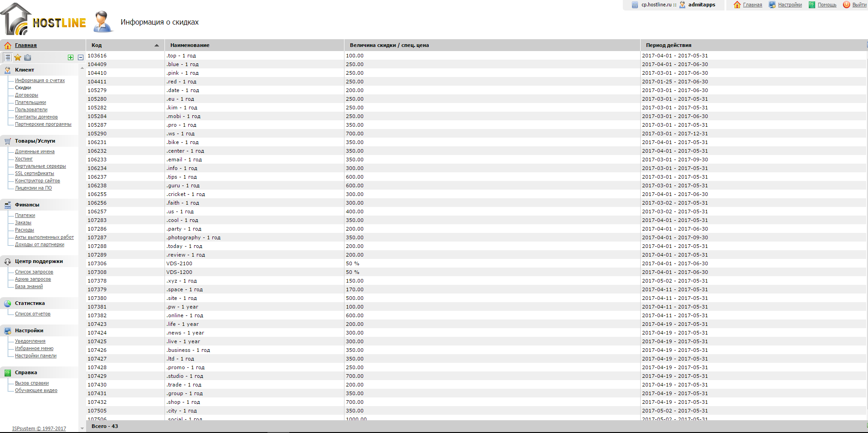Open Плательщики menu item
868x433 pixels.
tap(31, 102)
